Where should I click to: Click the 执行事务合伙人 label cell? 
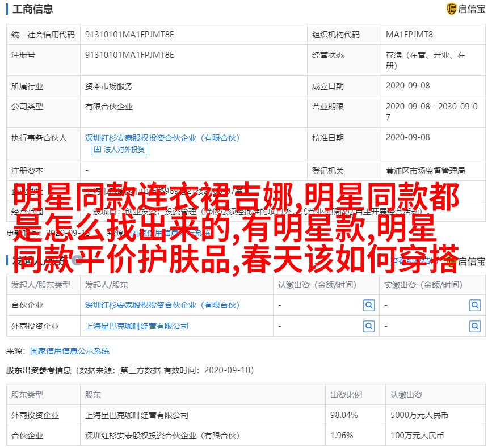coord(43,143)
